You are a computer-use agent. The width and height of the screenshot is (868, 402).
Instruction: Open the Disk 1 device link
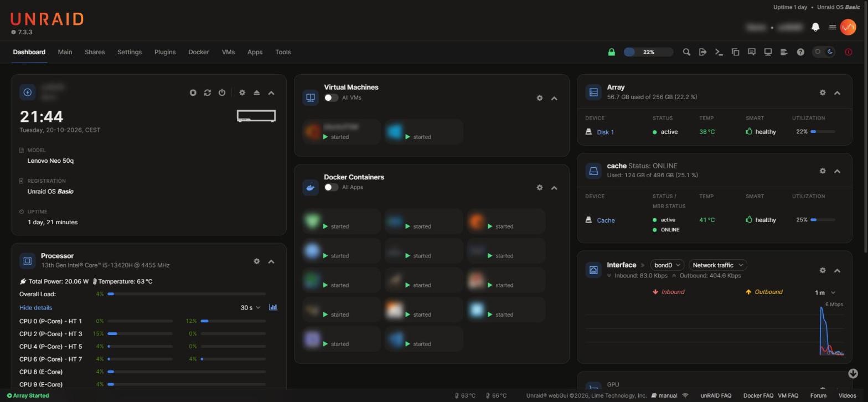click(605, 132)
